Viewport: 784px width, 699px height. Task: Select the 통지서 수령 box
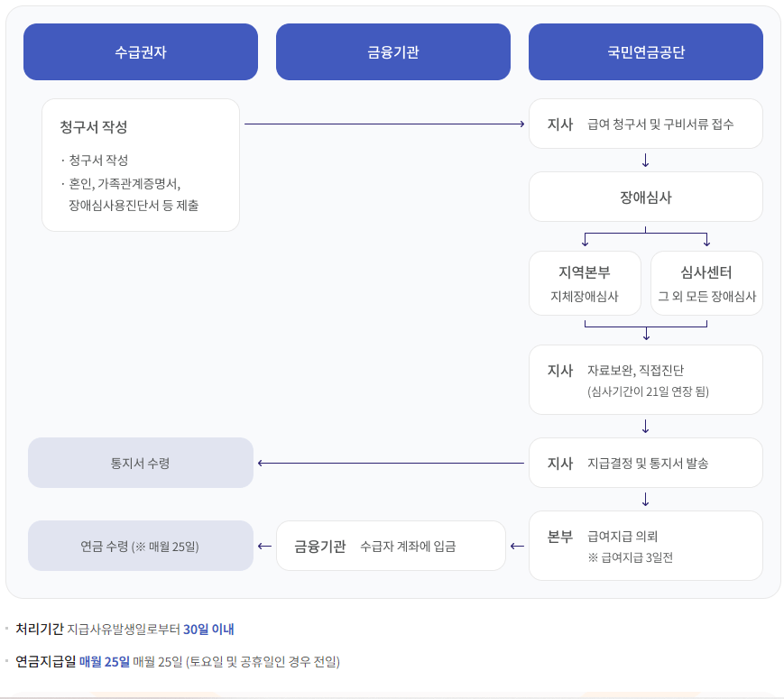click(140, 462)
